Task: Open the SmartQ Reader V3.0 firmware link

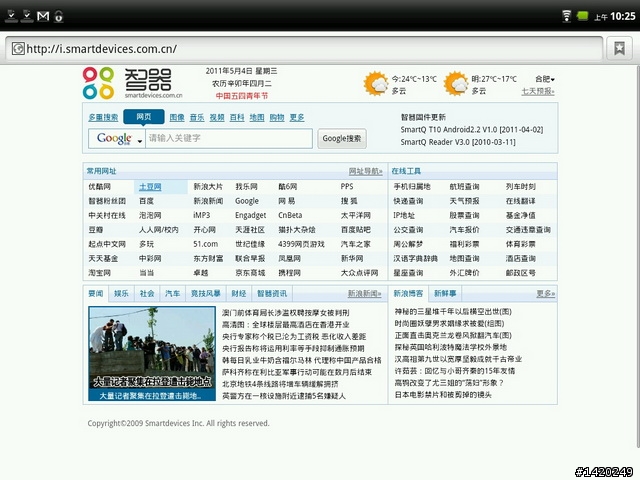Action: pyautogui.click(x=458, y=142)
